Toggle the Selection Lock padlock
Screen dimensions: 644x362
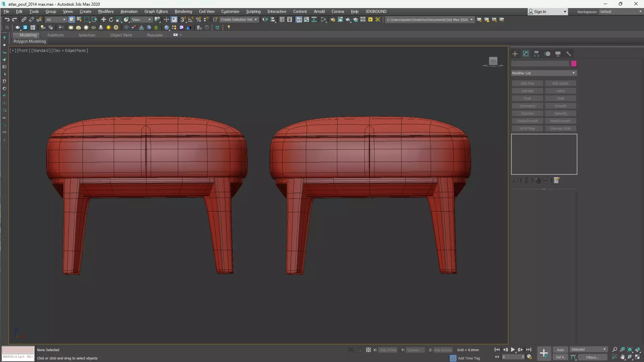click(x=359, y=350)
